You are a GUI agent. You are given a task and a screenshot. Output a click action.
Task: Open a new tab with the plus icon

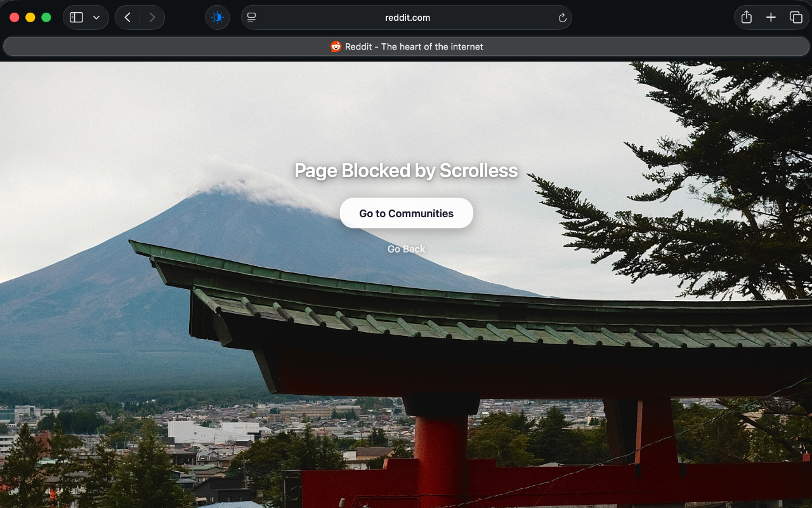771,18
